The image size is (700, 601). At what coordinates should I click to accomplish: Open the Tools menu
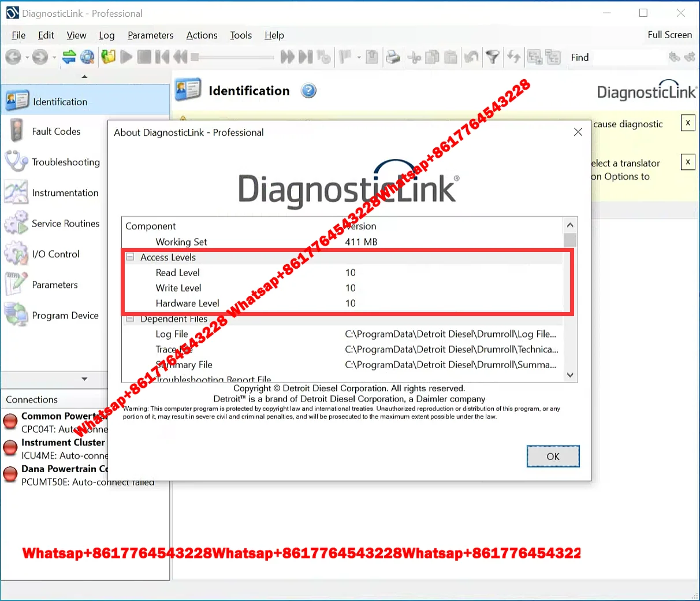[x=241, y=35]
